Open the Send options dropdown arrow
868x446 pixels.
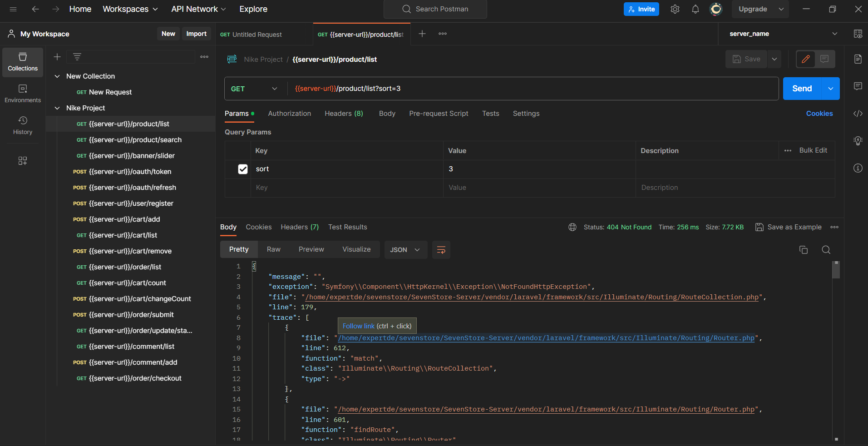coord(831,89)
